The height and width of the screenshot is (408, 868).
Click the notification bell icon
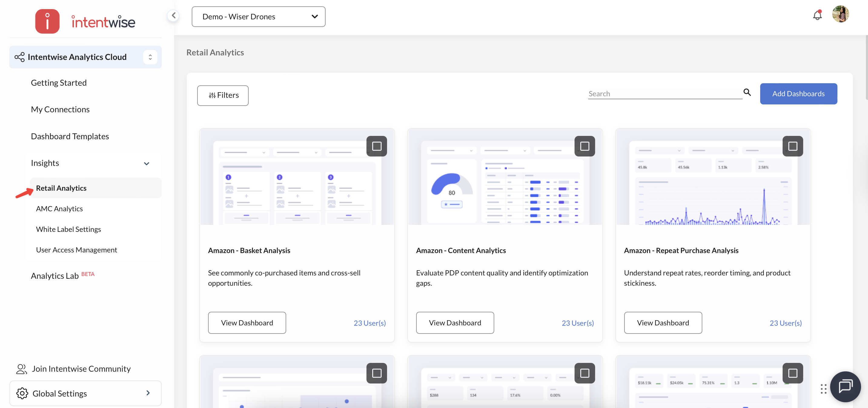(817, 15)
